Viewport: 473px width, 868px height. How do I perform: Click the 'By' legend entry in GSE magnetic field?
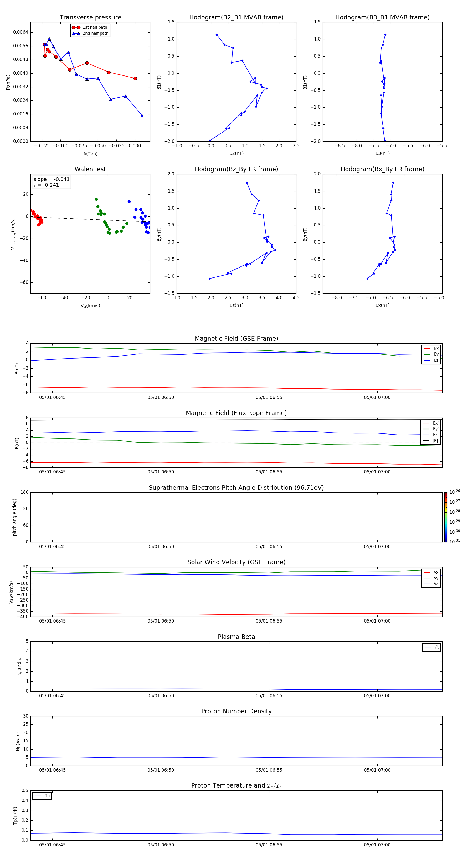coord(431,354)
